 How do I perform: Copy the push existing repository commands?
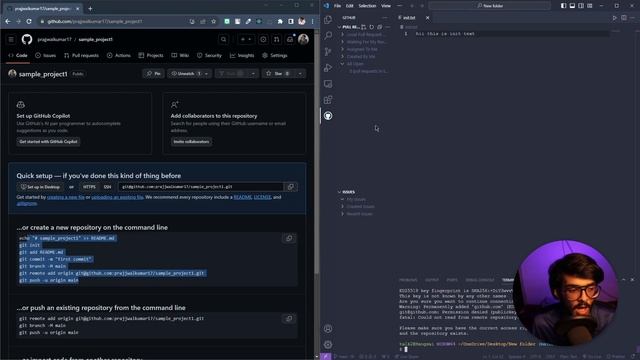click(289, 318)
